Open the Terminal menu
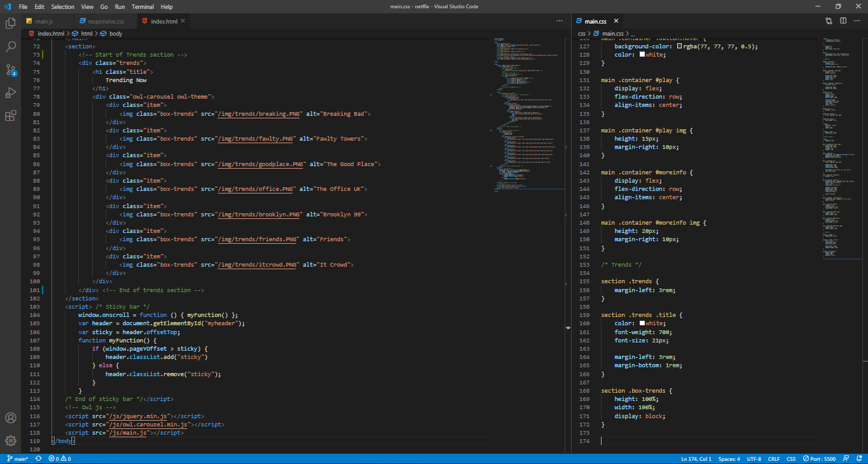Screen dimensions: 868x464 (x=142, y=6)
